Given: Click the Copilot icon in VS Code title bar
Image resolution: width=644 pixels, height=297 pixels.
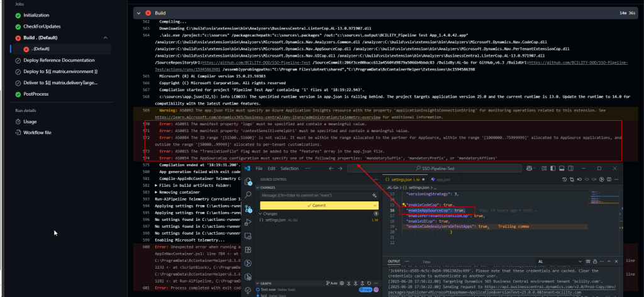Looking at the screenshot, I should [x=530, y=169].
